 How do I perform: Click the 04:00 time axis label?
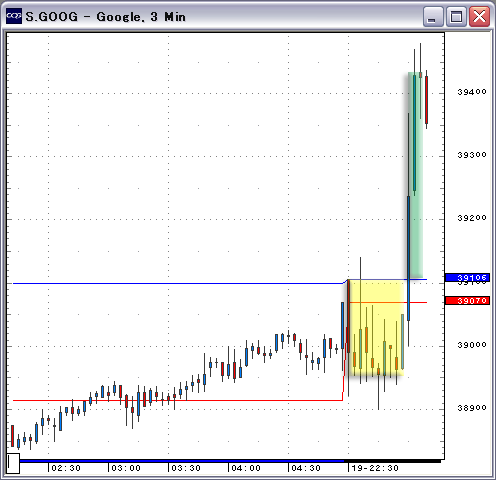[246, 468]
